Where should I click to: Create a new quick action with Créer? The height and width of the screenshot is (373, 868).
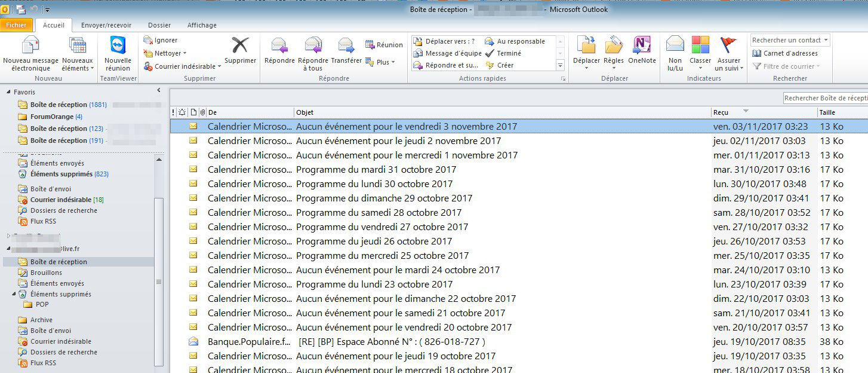pos(500,65)
